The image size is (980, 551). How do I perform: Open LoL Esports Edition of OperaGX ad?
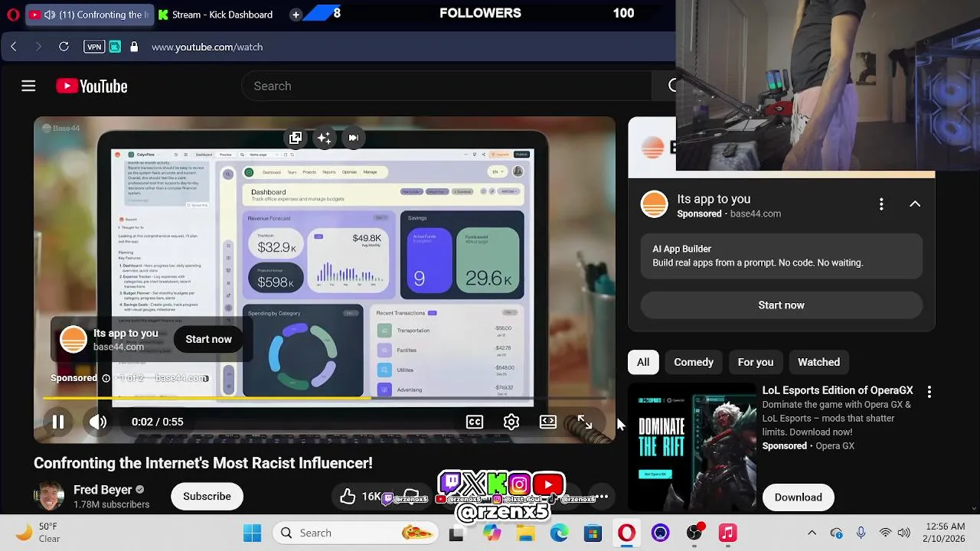pyautogui.click(x=838, y=390)
